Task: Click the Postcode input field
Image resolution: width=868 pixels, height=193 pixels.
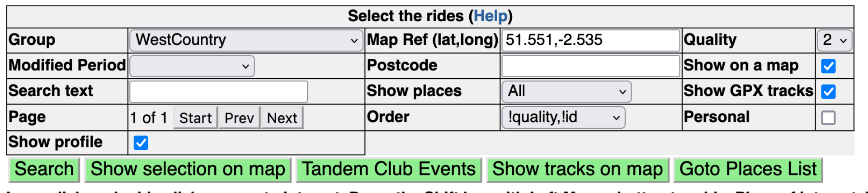Action: (590, 66)
